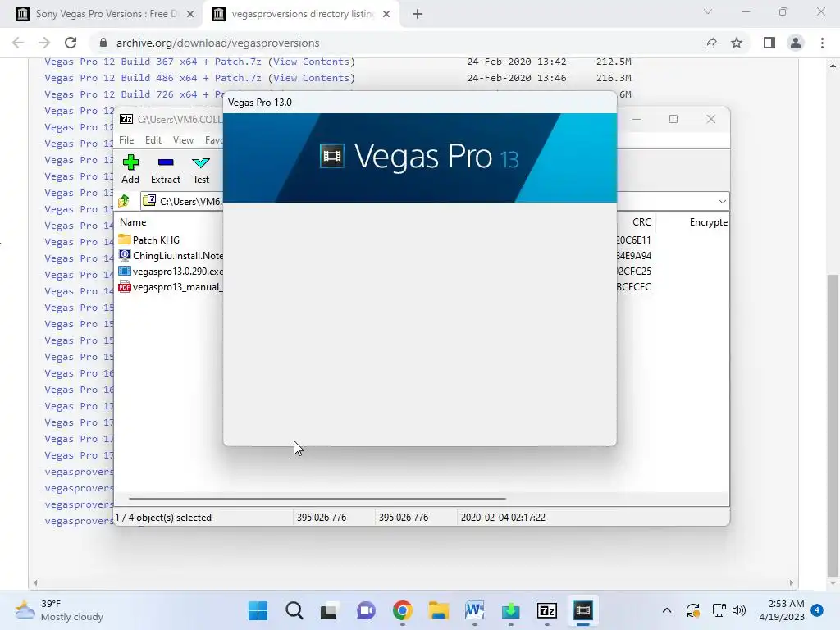The width and height of the screenshot is (840, 630).
Task: Open Task View on taskbar
Action: tap(330, 610)
